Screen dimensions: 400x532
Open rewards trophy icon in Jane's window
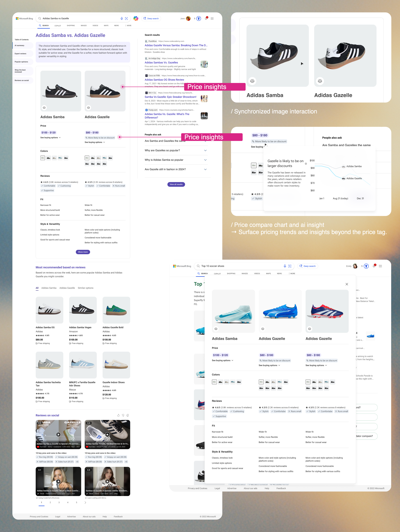click(199, 19)
